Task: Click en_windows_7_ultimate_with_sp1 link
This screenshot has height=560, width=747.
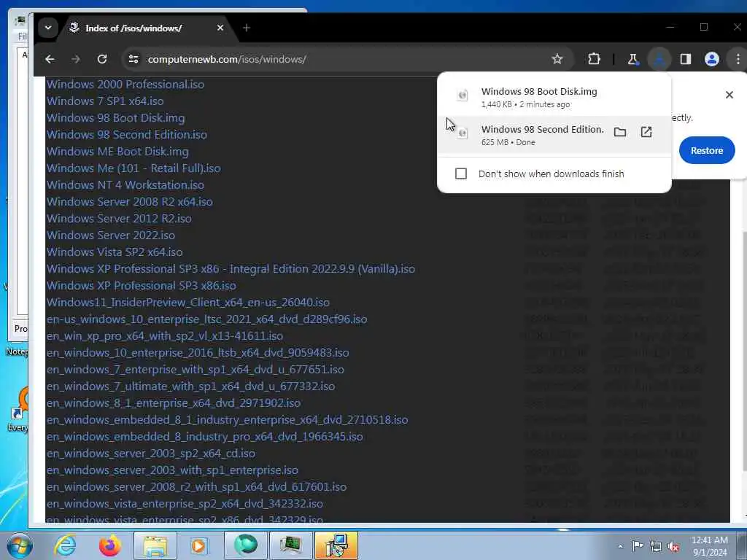Action: tap(190, 386)
